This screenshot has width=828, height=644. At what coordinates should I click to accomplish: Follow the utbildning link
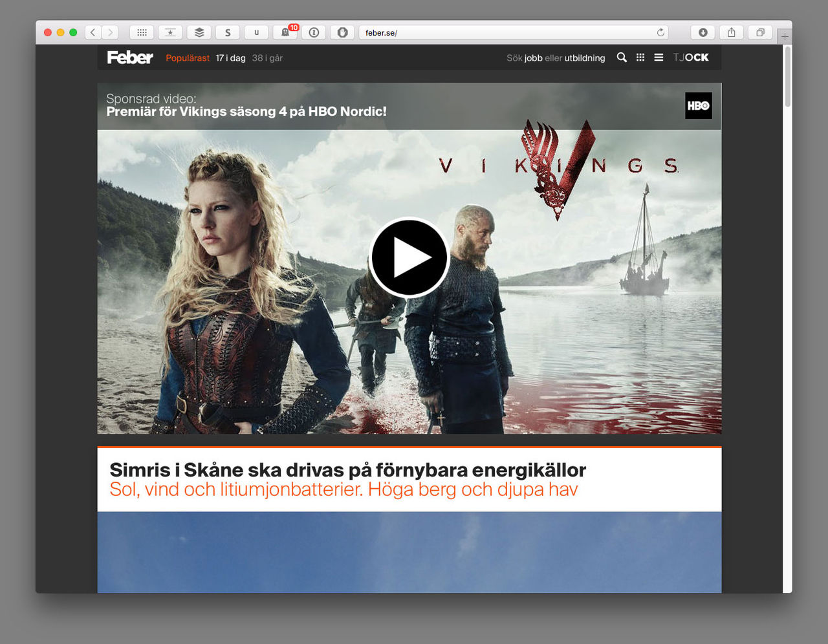585,58
